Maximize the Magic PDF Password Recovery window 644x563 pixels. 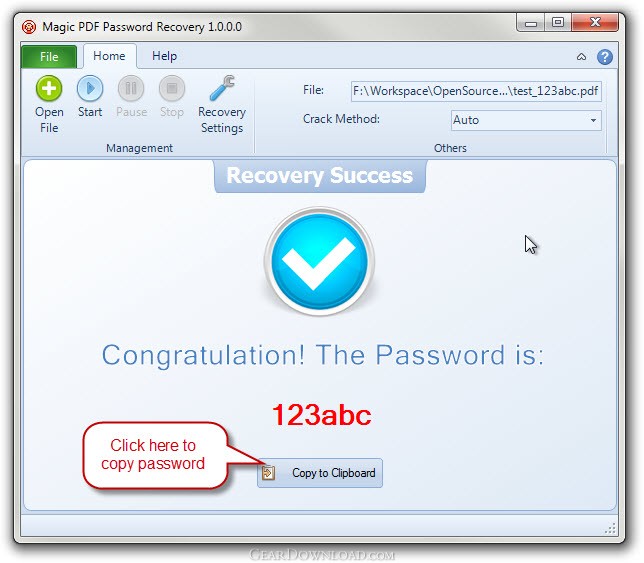coord(558,23)
